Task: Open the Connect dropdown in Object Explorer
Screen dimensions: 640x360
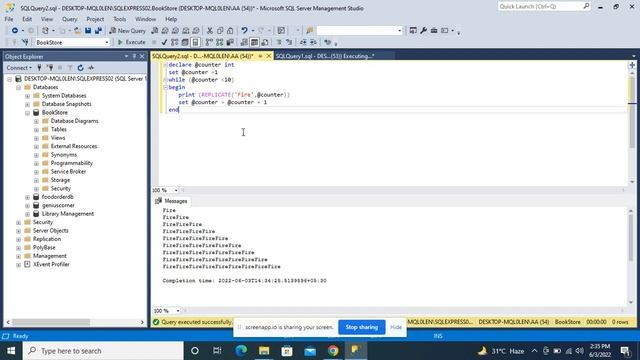Action: pyautogui.click(x=18, y=68)
